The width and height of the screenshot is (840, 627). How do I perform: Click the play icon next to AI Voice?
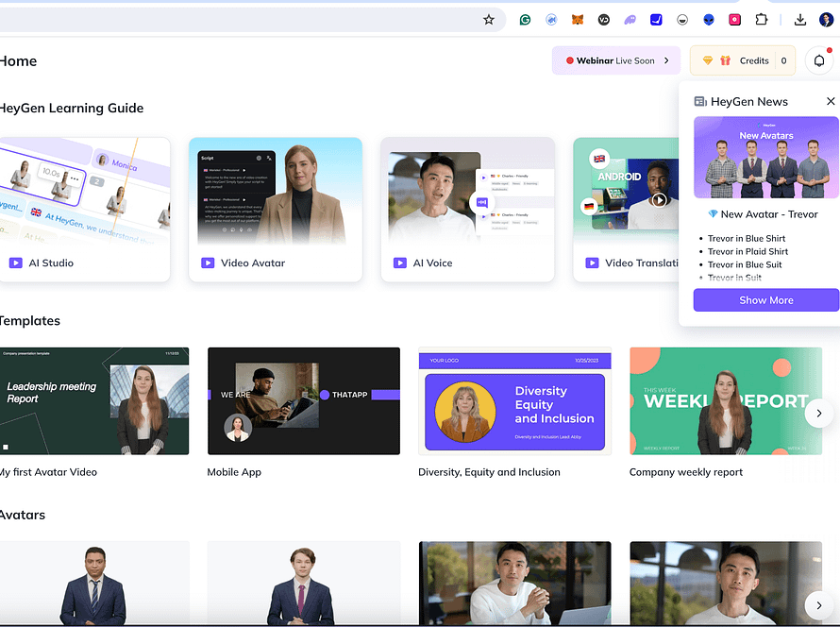click(x=399, y=263)
